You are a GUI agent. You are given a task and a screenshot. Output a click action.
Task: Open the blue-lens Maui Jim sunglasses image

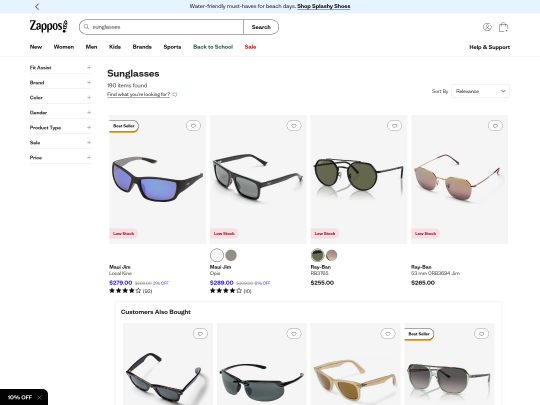tap(157, 179)
